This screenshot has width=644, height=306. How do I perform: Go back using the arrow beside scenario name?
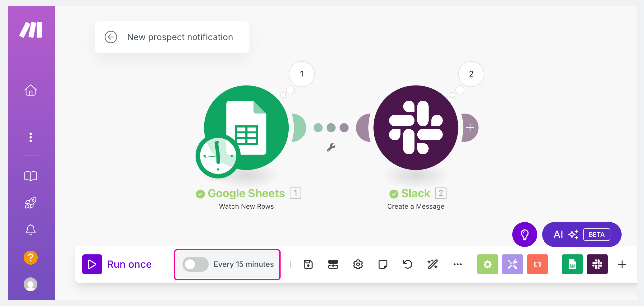(x=111, y=37)
